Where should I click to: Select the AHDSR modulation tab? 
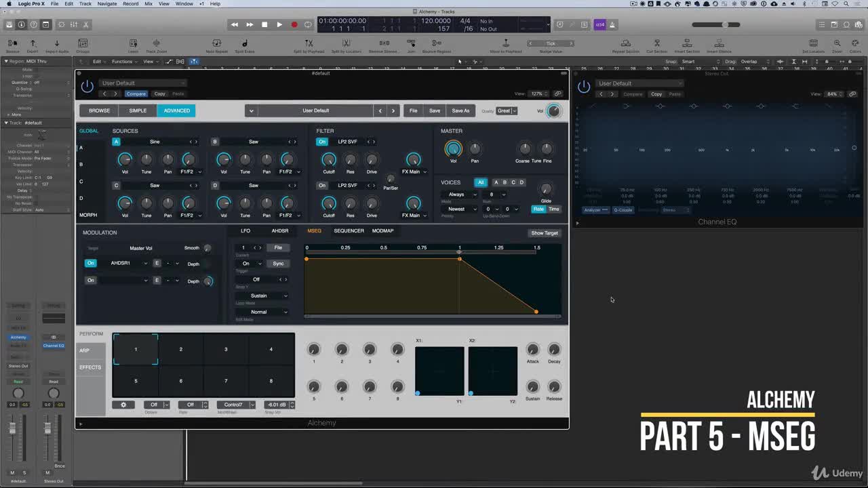tap(280, 230)
